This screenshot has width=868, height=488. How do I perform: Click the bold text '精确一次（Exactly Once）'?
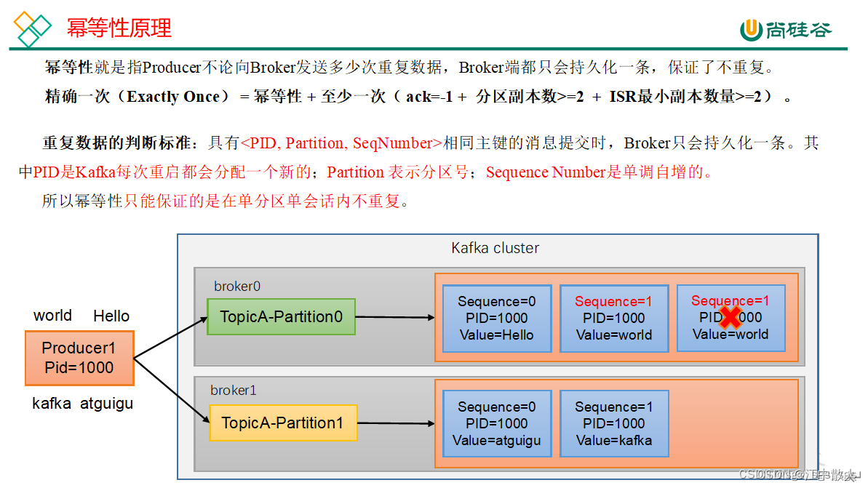[138, 96]
